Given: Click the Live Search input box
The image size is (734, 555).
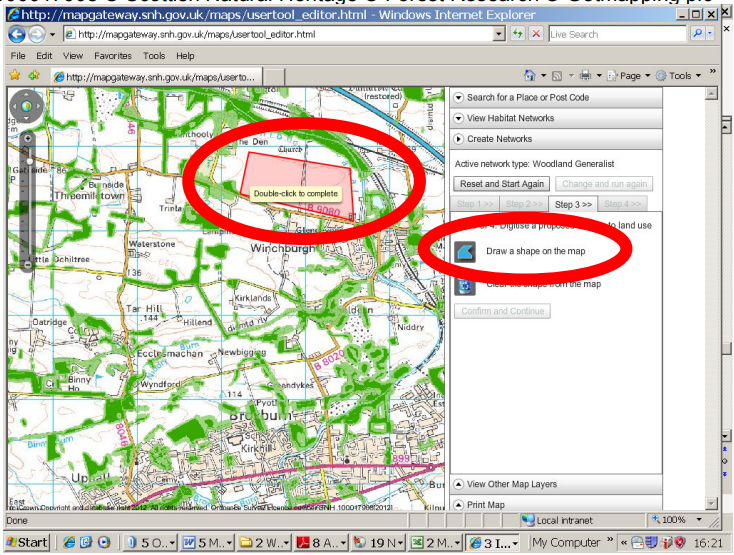Looking at the screenshot, I should click(x=617, y=34).
